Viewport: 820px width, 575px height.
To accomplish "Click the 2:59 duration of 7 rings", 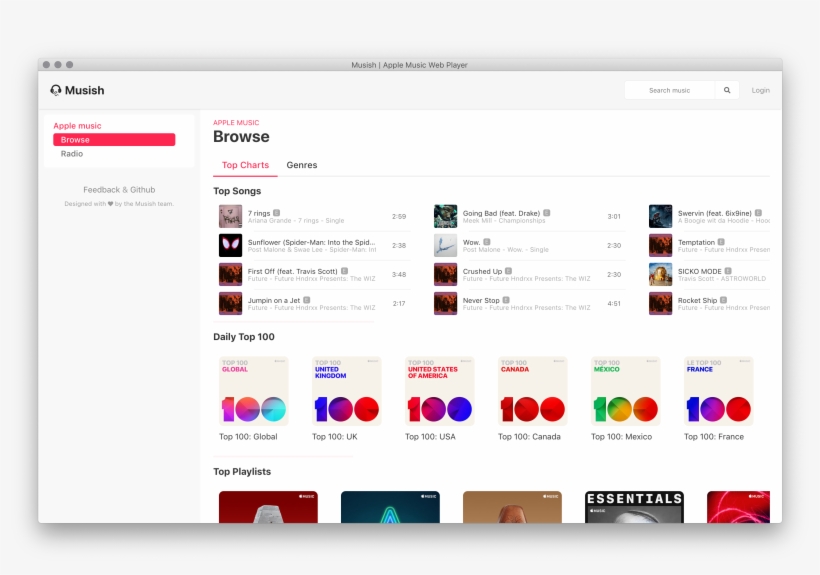I will pos(399,216).
